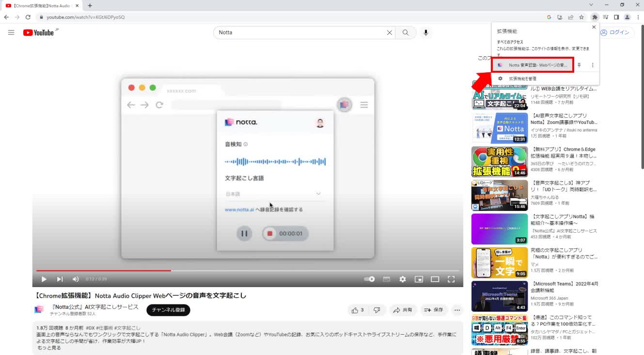644x355 pixels.
Task: Share this page from address bar
Action: pos(571,17)
